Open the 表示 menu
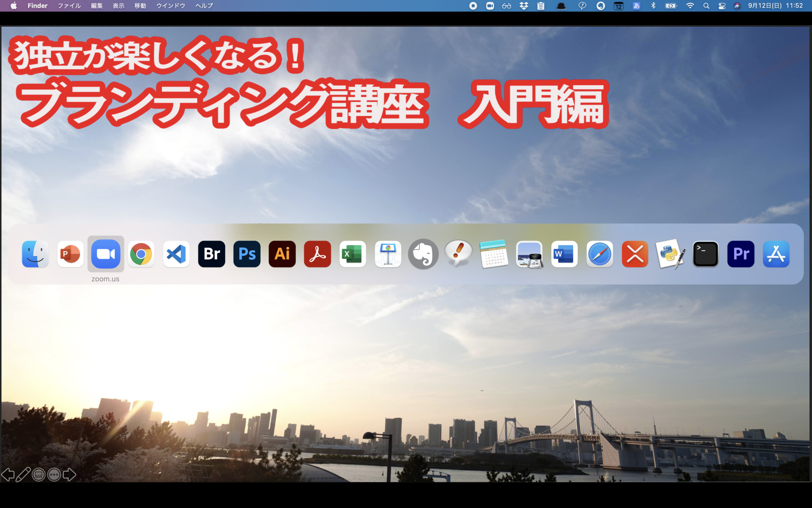 coord(118,6)
